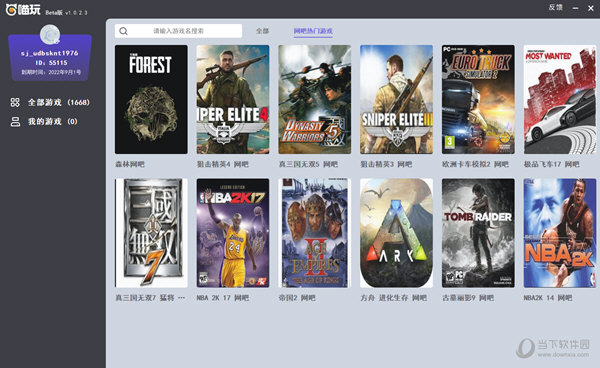Click the 我的游戏 sidebar icon
This screenshot has height=368, width=600.
pyautogui.click(x=15, y=122)
